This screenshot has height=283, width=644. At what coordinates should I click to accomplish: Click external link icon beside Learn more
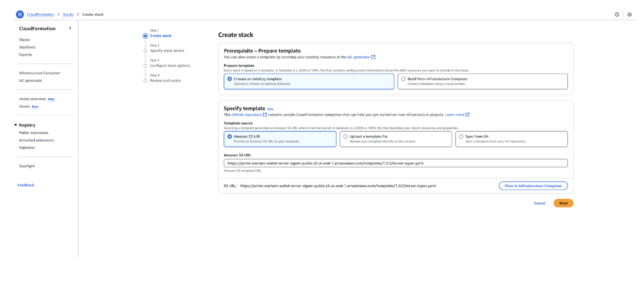468,114
